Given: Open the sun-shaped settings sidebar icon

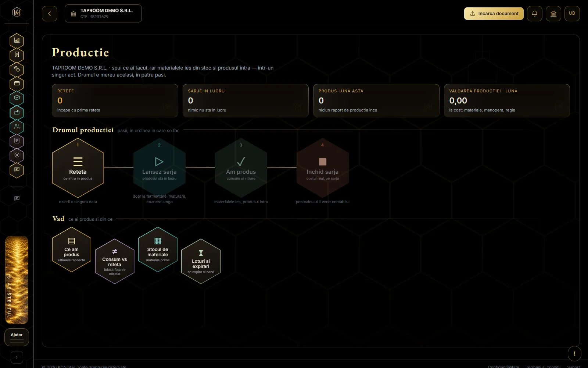Looking at the screenshot, I should [17, 155].
